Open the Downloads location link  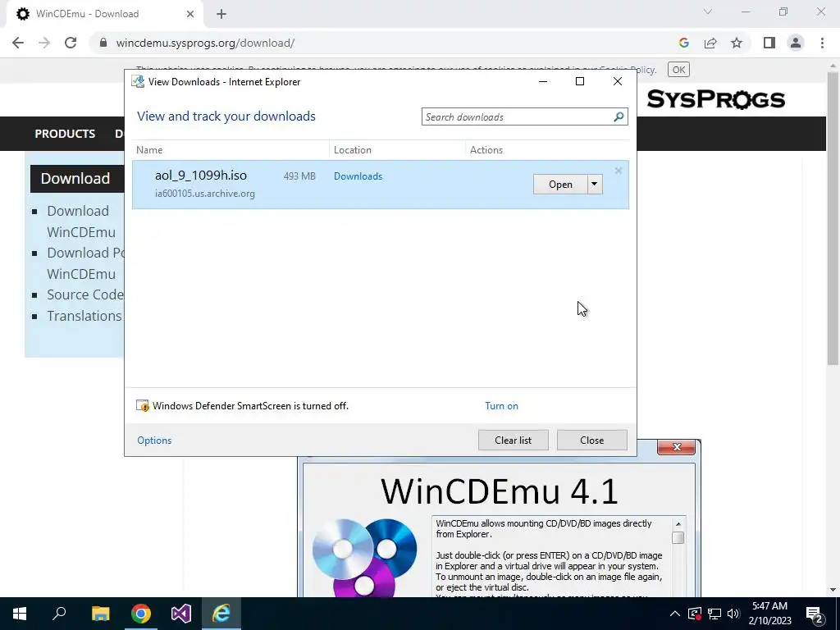pos(358,176)
